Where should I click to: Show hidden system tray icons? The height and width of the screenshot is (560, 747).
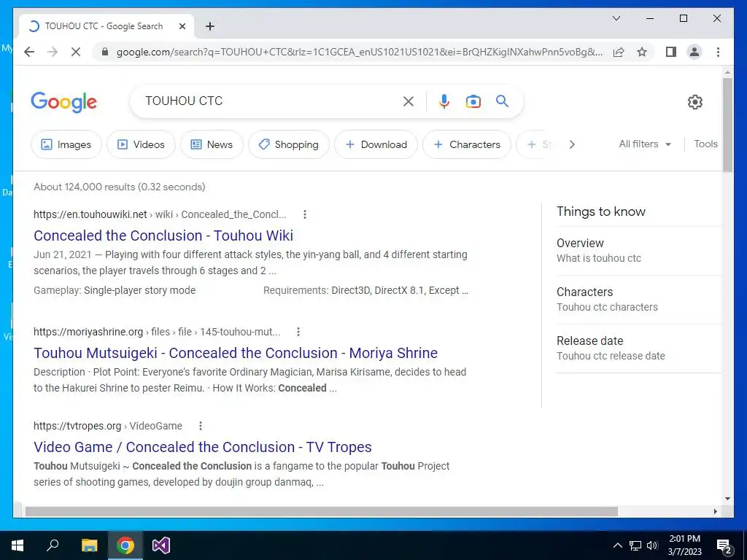pos(617,545)
